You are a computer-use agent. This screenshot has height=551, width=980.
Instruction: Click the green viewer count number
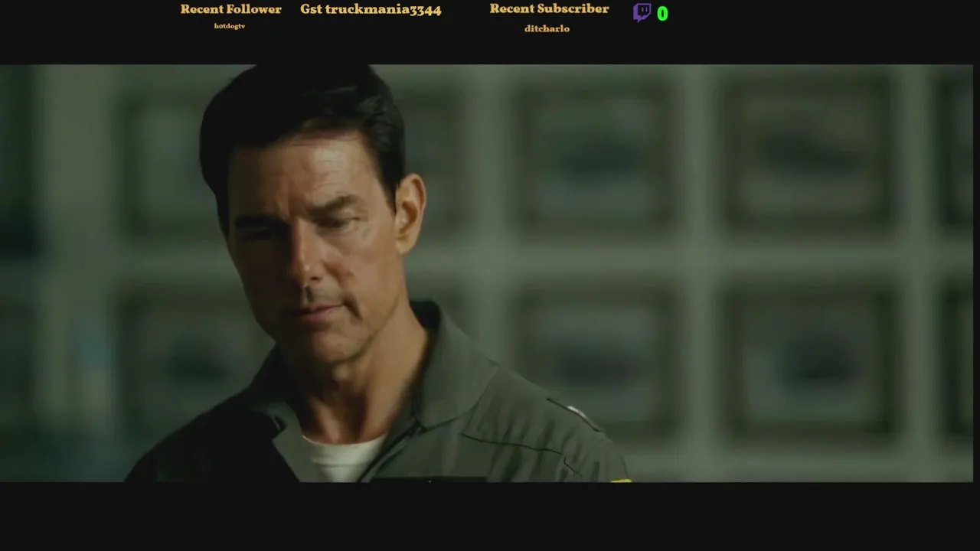click(x=662, y=14)
